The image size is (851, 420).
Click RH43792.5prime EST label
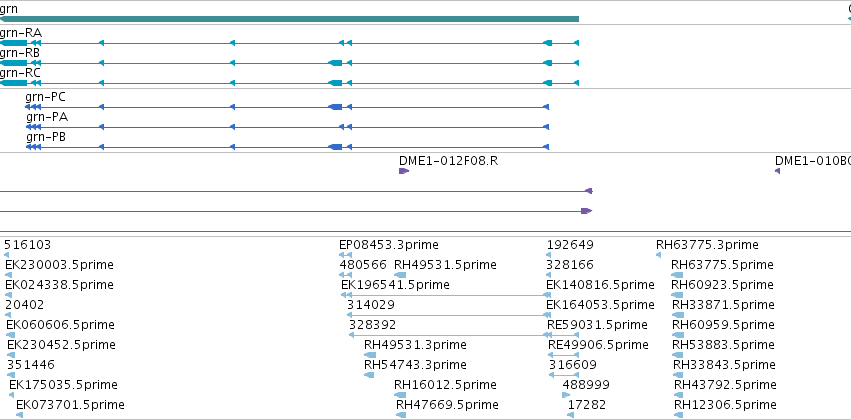pos(726,385)
